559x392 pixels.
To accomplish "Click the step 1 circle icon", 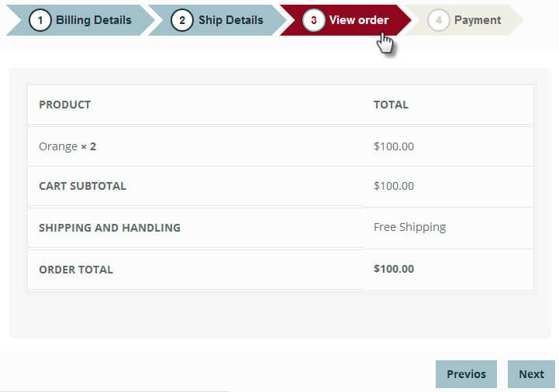I will [x=40, y=20].
